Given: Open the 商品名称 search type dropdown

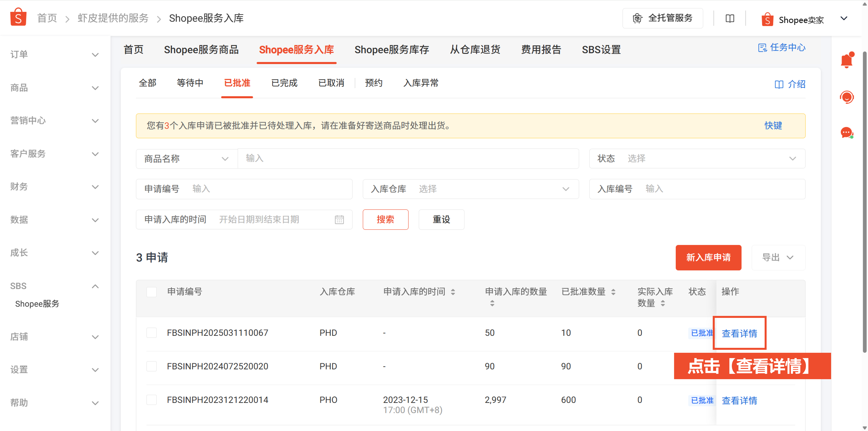Looking at the screenshot, I should [x=187, y=159].
